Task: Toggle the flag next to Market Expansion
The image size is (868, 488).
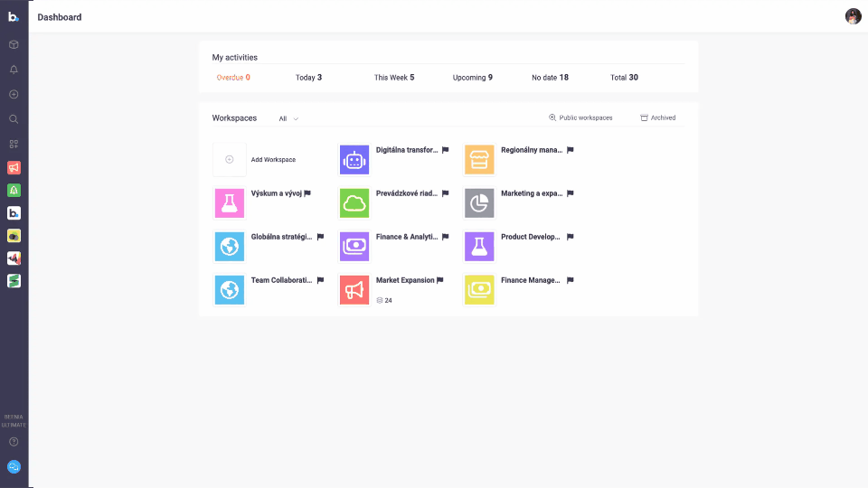Action: (440, 280)
